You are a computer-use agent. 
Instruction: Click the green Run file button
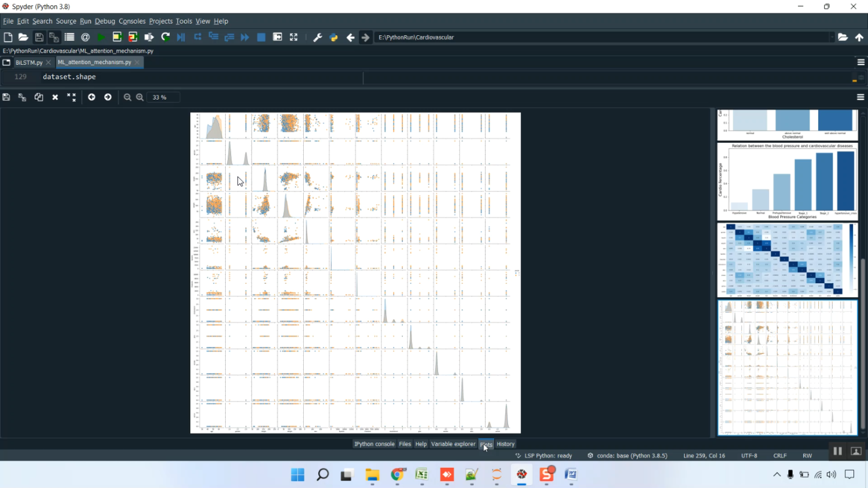click(101, 37)
